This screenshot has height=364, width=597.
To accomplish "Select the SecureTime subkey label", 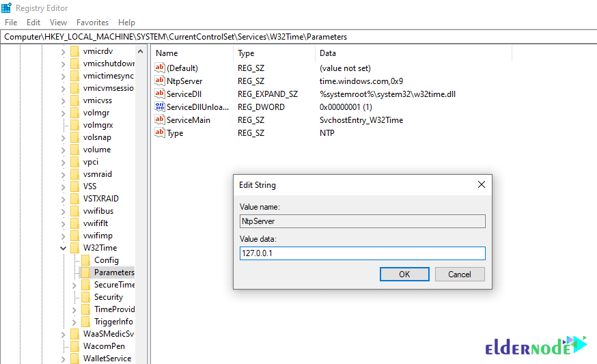I will (x=114, y=285).
